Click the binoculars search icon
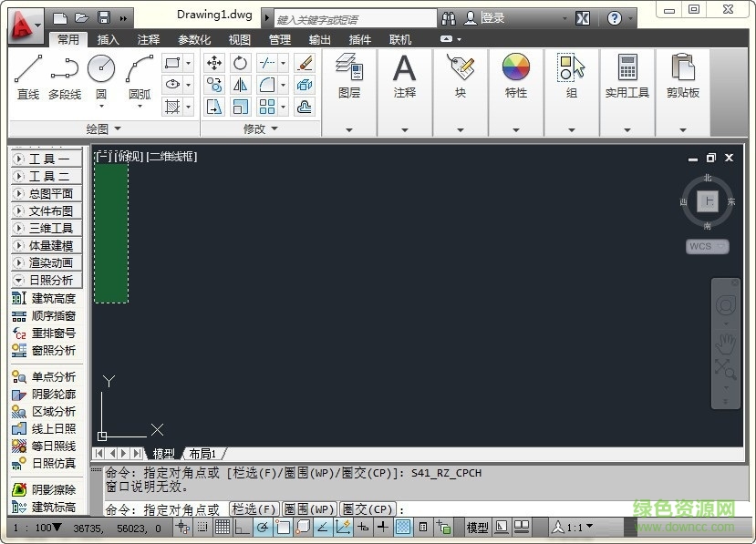Image resolution: width=756 pixels, height=544 pixels. 449,19
